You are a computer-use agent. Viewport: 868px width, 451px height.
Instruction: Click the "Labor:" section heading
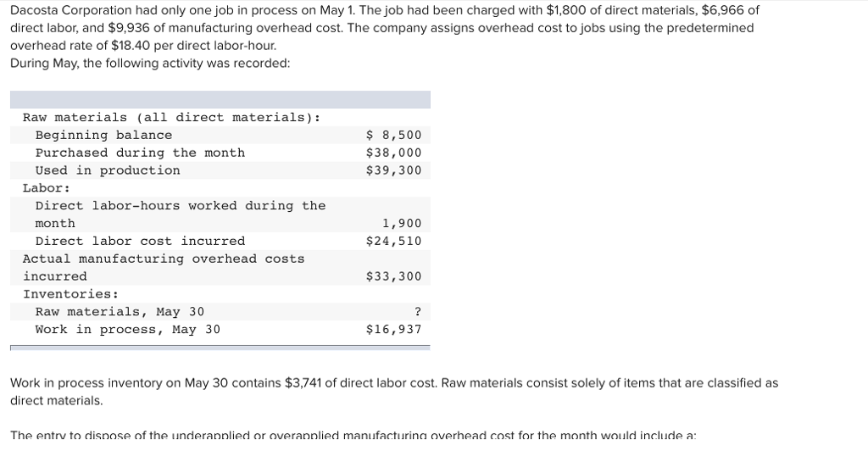click(x=47, y=188)
